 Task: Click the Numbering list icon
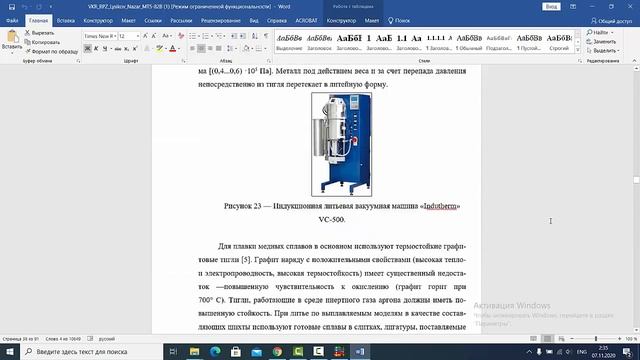click(205, 36)
